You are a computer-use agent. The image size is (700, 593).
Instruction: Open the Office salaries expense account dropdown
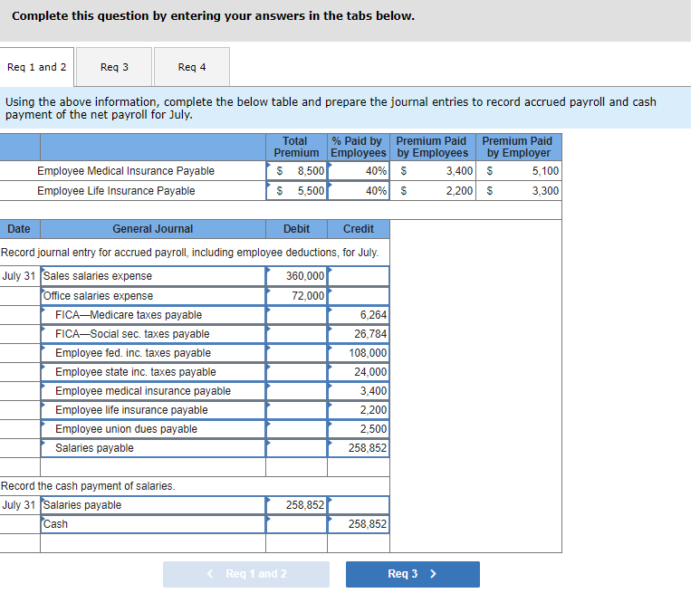point(153,296)
